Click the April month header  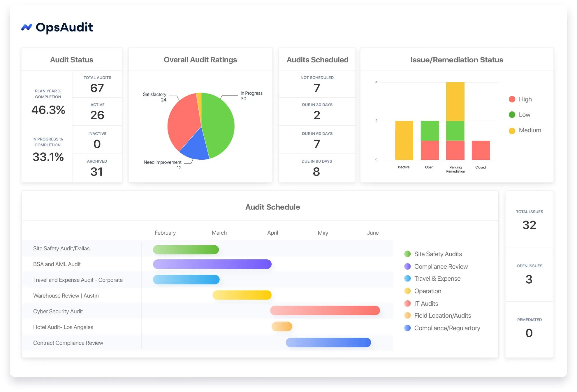(x=272, y=233)
